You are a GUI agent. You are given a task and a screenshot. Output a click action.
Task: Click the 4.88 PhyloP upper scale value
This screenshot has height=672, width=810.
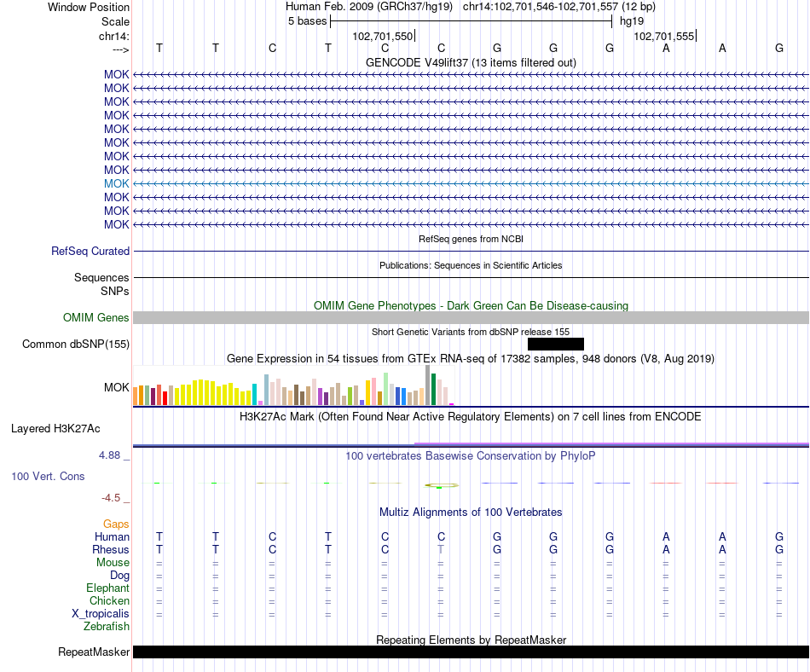pyautogui.click(x=109, y=455)
